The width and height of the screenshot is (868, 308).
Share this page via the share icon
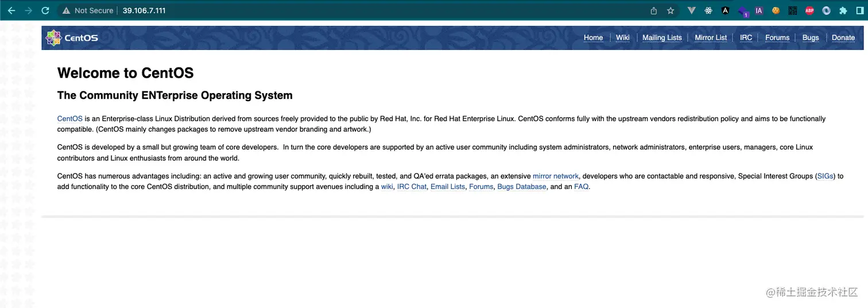point(653,10)
